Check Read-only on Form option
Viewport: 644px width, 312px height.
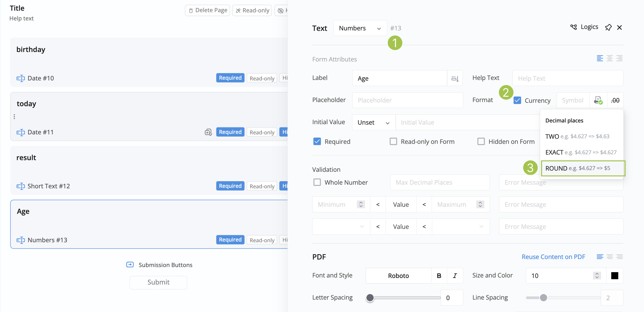[393, 141]
